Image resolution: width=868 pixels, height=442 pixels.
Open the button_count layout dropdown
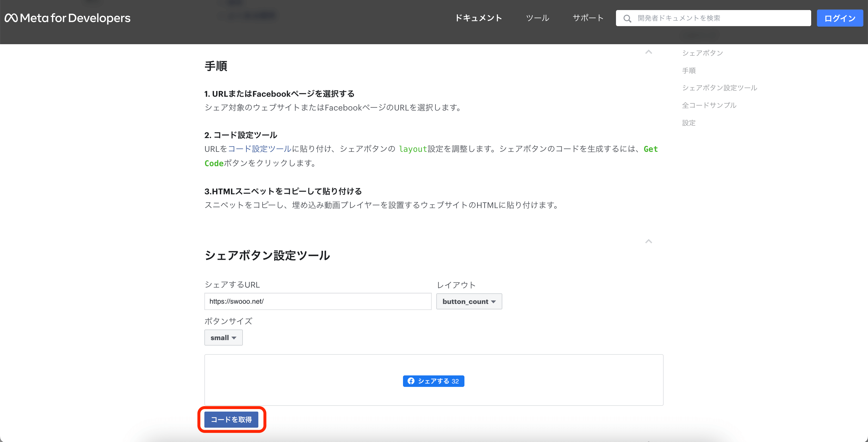(x=469, y=301)
